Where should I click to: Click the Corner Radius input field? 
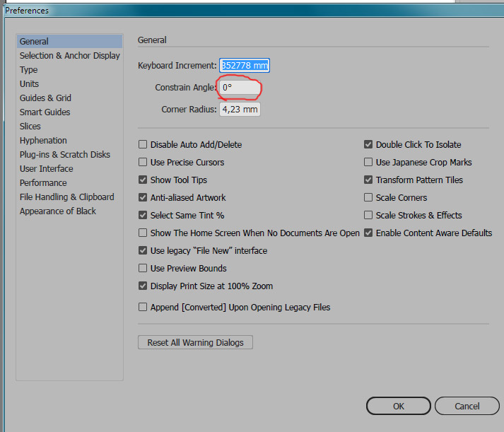coord(240,110)
